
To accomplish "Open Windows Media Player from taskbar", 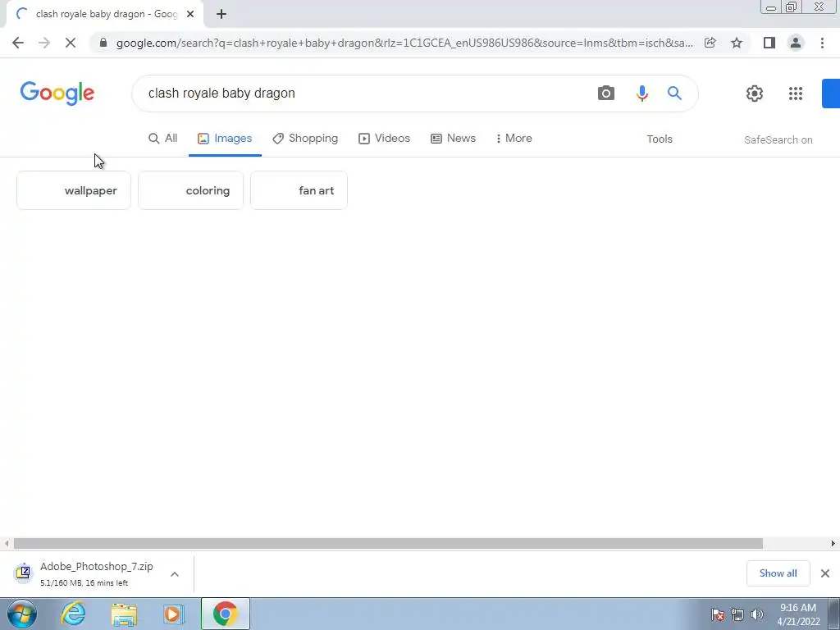I will [x=173, y=614].
